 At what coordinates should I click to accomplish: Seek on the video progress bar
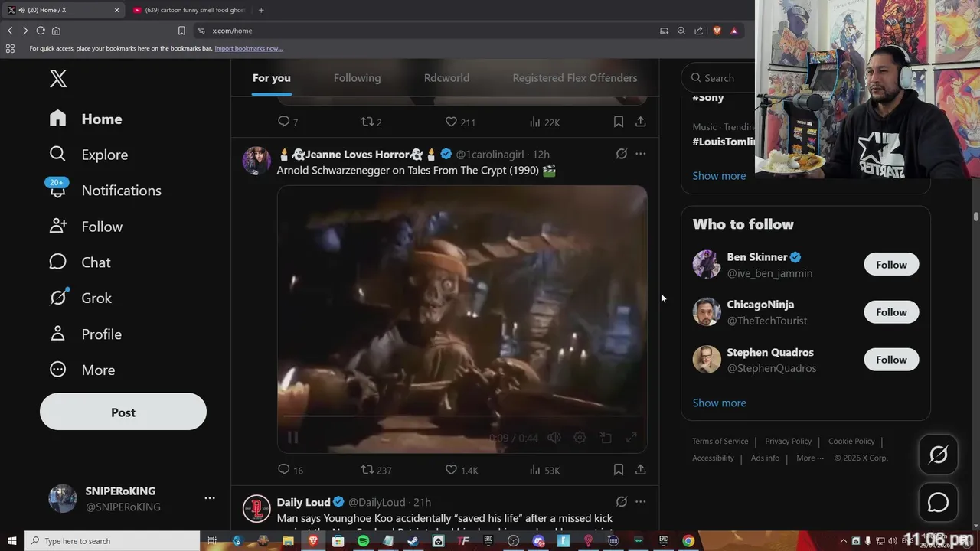462,416
